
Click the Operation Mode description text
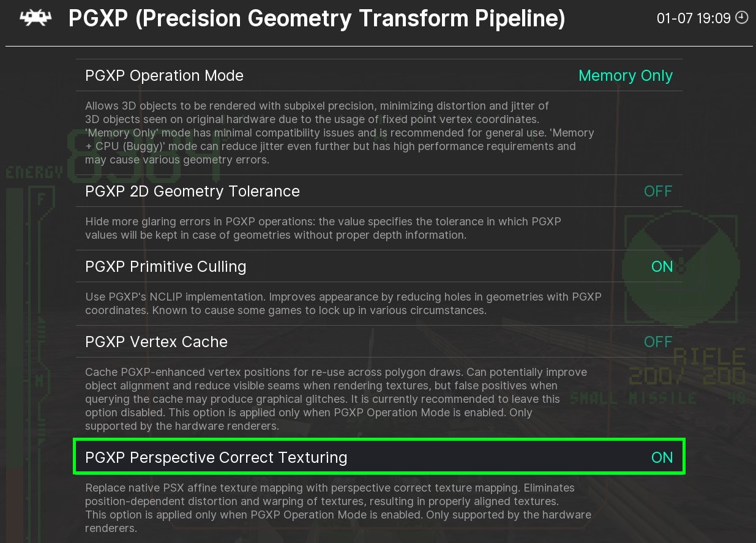[339, 133]
